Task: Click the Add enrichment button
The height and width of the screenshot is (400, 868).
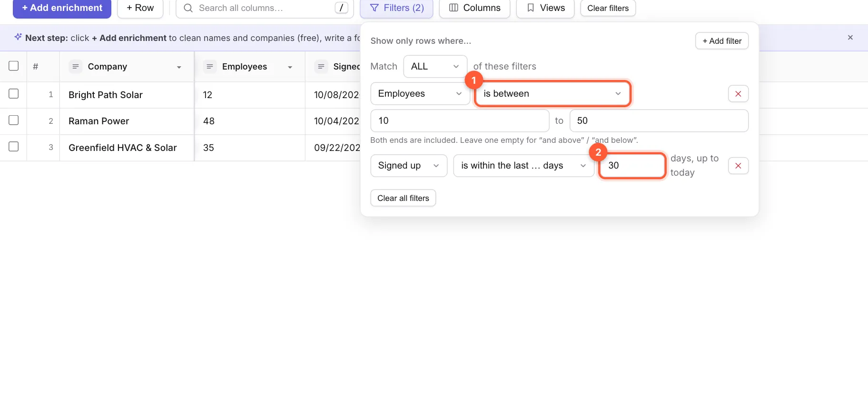Action: 62,8
